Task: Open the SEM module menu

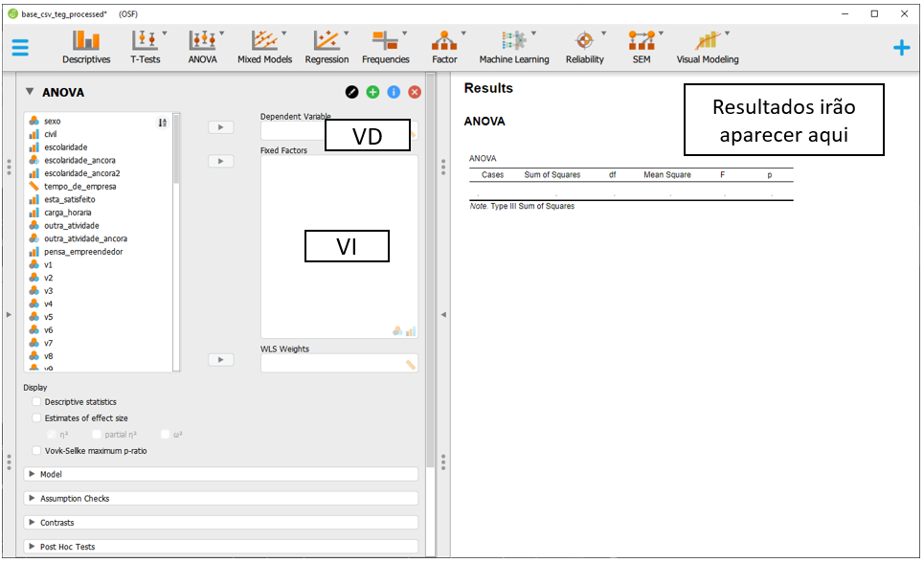Action: click(641, 46)
